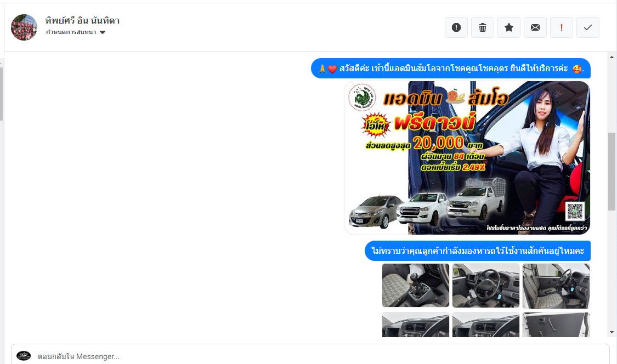Select greeting message bubble starting with สวัสดีค่ะ

pos(451,69)
